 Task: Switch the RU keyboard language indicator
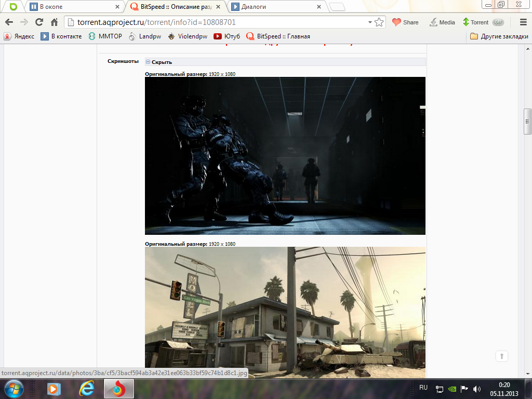point(423,388)
